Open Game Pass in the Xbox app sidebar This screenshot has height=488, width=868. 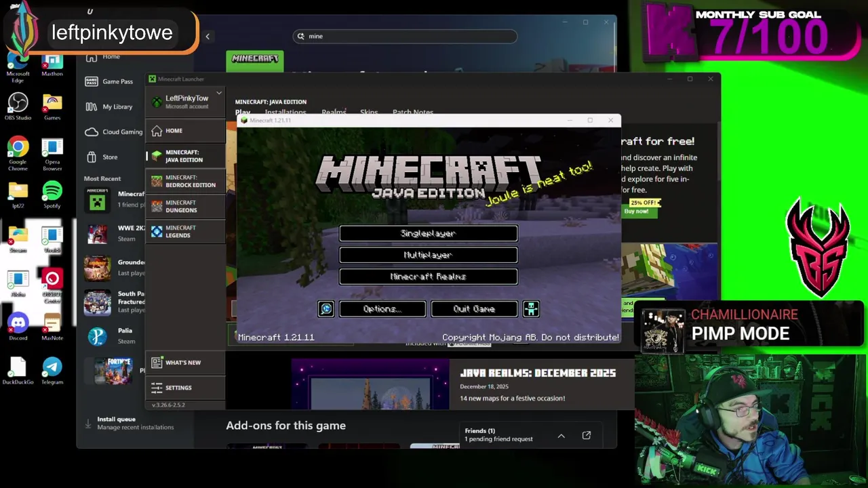[x=110, y=81]
